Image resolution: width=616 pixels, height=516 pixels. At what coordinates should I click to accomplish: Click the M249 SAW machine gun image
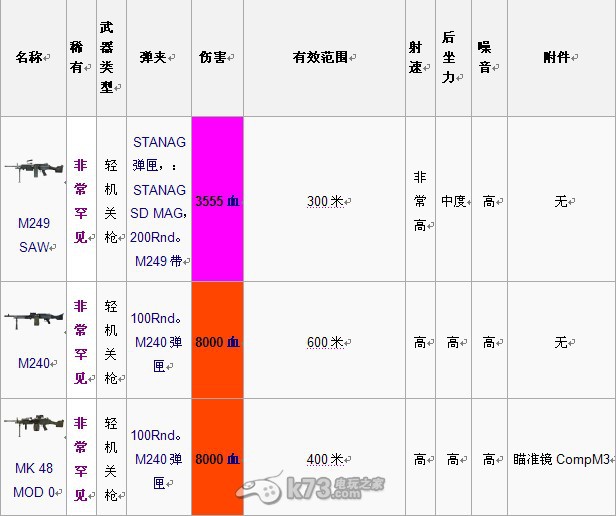click(x=33, y=172)
